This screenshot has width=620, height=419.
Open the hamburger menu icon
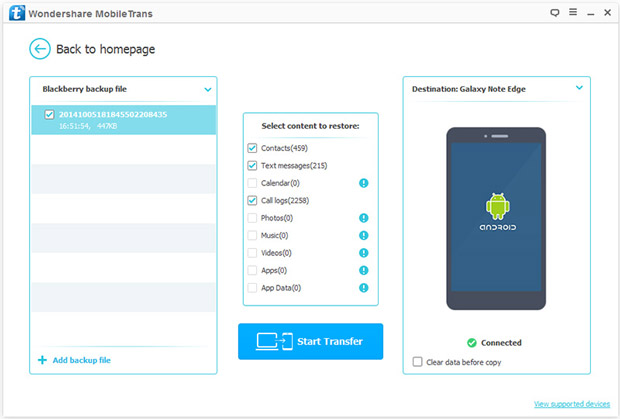tap(573, 12)
